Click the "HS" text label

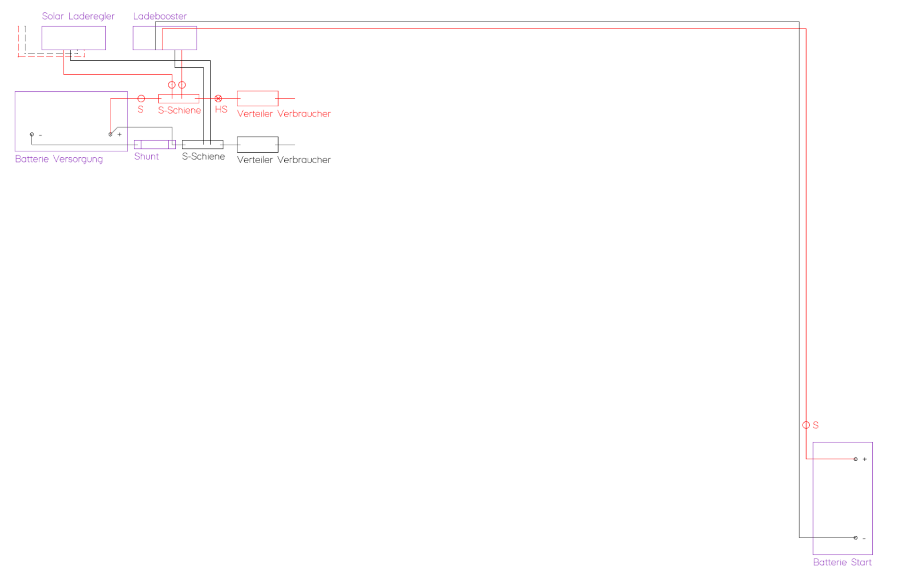(x=221, y=109)
